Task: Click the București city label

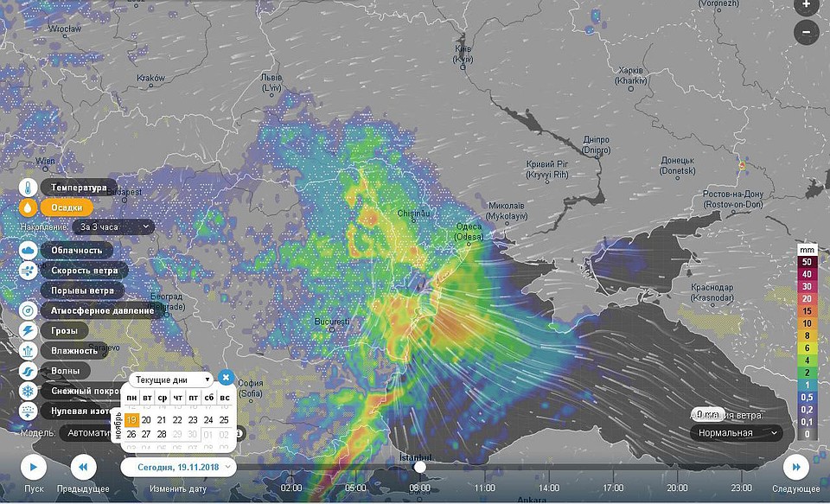Action: 332,322
